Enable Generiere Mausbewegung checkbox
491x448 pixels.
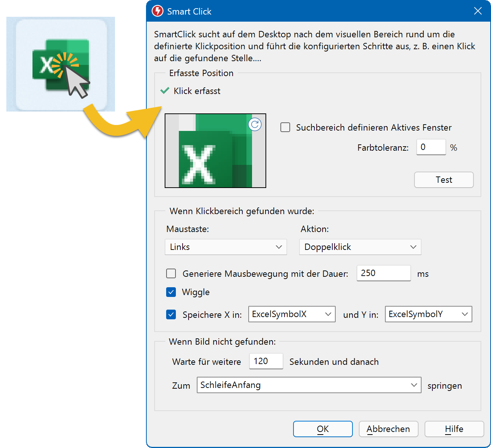tap(171, 274)
